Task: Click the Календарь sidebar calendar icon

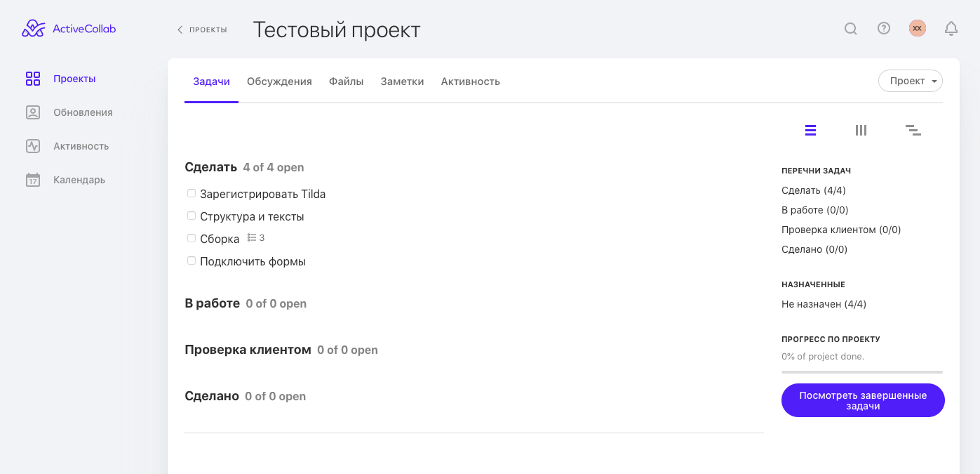Action: 33,180
